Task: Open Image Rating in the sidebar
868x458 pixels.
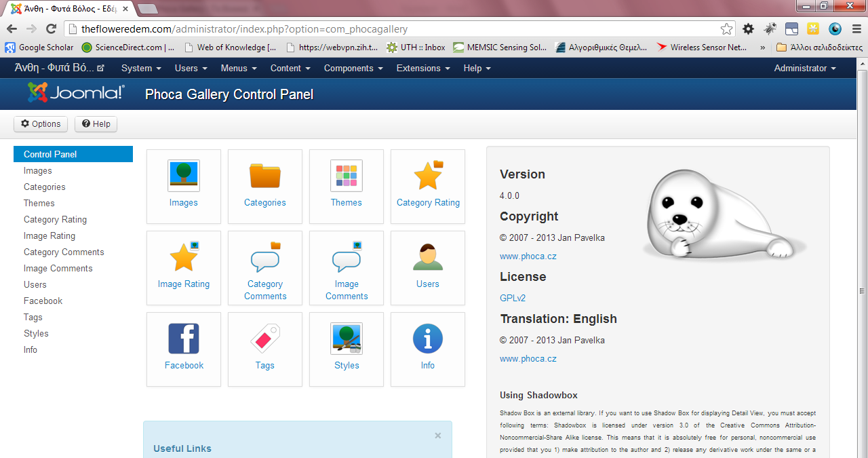Action: click(50, 235)
